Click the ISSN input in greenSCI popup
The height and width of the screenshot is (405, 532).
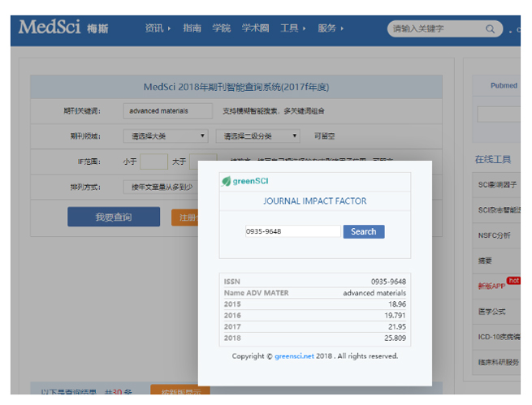pos(293,231)
